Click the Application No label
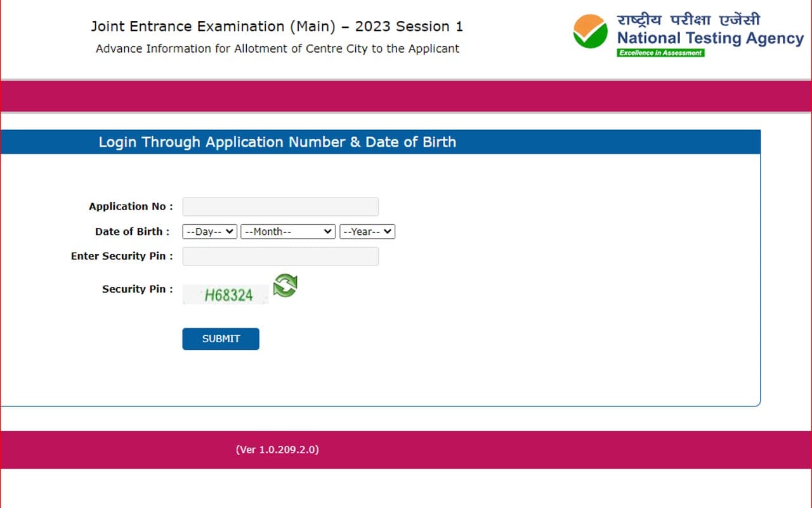 coord(130,206)
